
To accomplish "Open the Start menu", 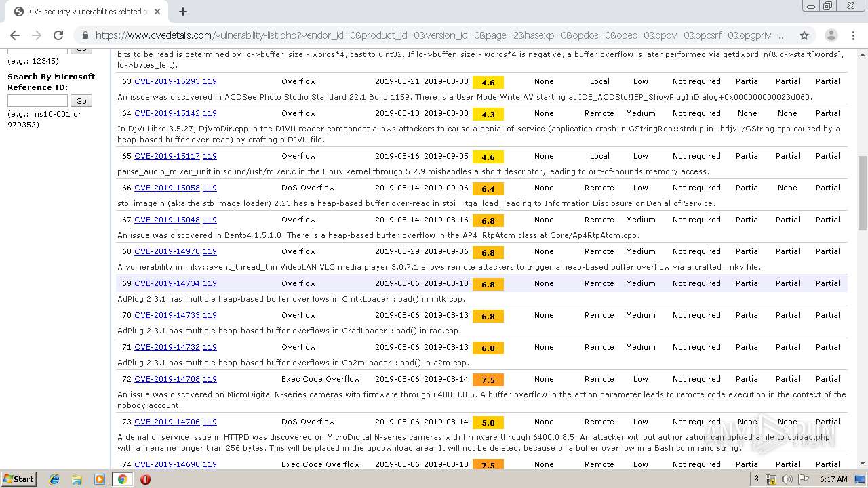I will click(x=18, y=479).
